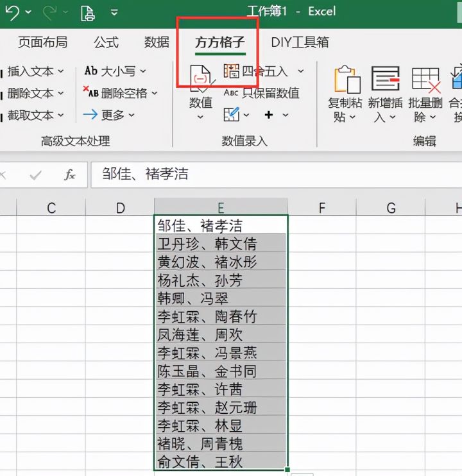This screenshot has width=462, height=476.
Task: Select cell containing 俞文倩、王秋
Action: click(x=221, y=461)
